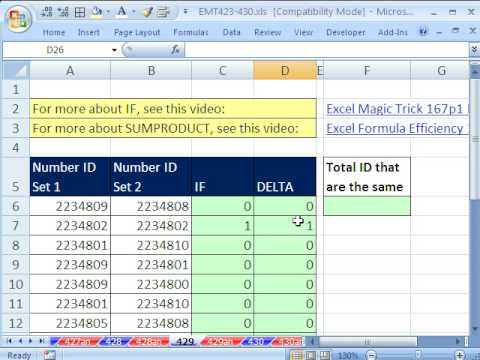Minimize the workbook window inside ribbon row

(x=439, y=32)
